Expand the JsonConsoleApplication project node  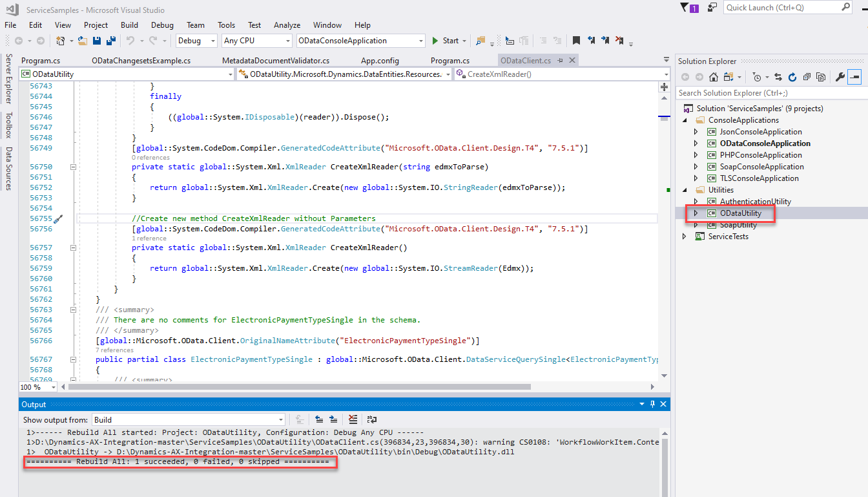click(696, 132)
